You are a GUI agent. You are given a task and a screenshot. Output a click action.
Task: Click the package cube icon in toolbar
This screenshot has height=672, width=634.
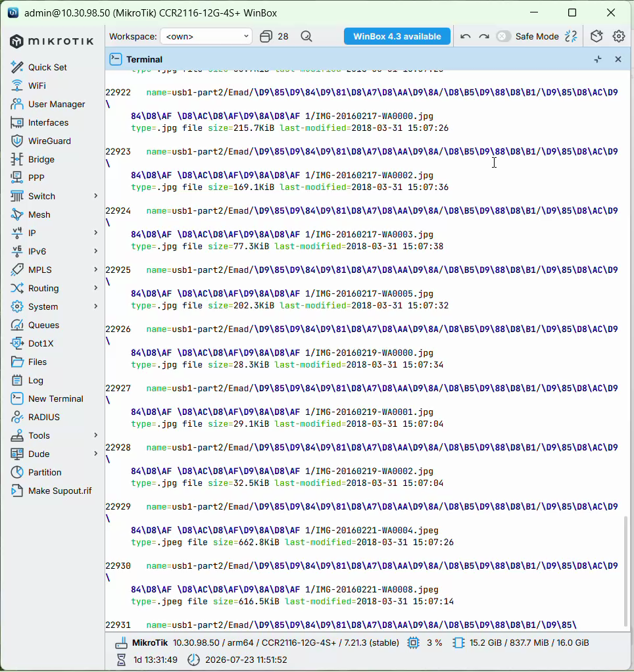[597, 36]
